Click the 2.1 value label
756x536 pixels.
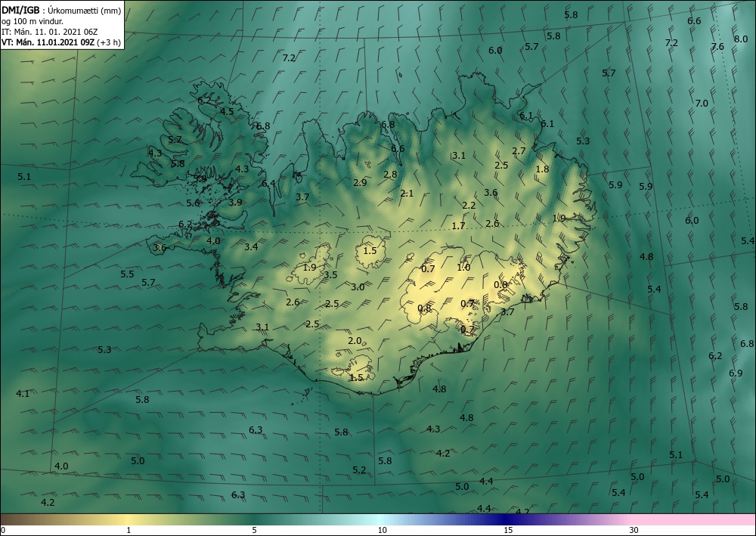(x=407, y=194)
